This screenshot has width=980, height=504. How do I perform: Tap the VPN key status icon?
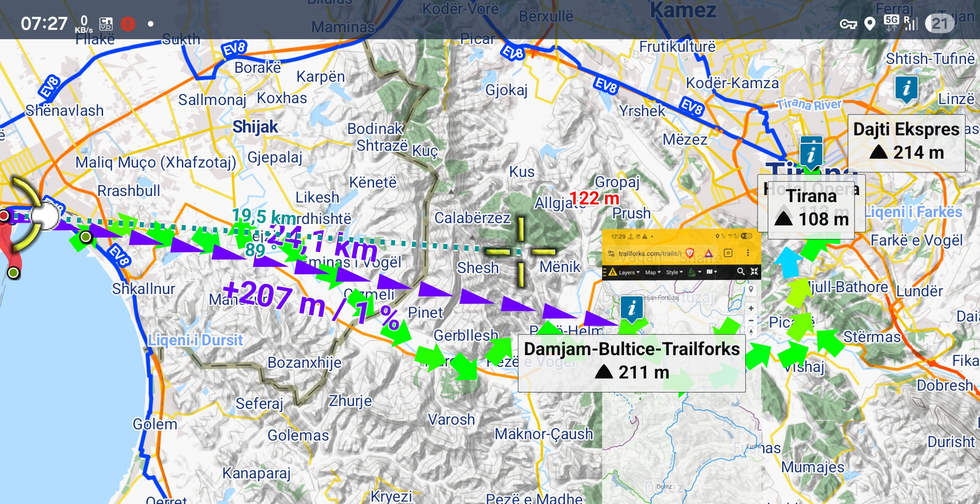848,24
